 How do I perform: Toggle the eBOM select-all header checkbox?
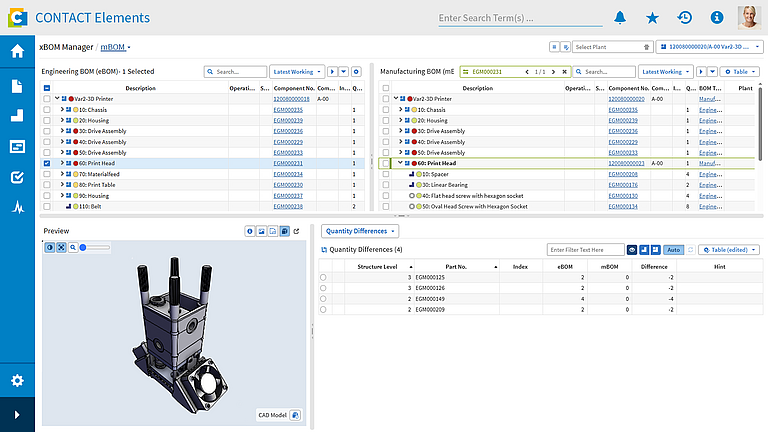[x=47, y=88]
